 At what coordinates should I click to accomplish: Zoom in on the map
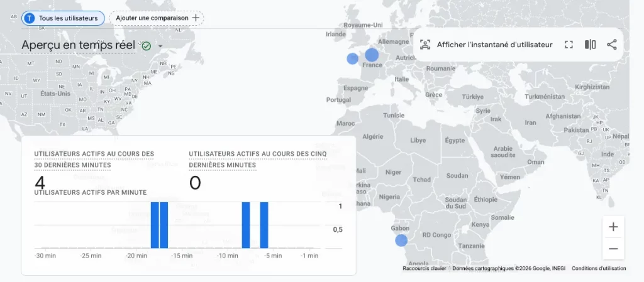tap(613, 227)
